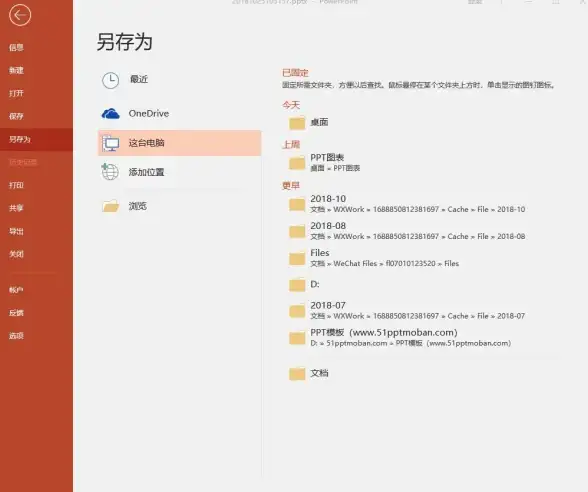Viewport: 588px width, 492px height.
Task: Select the D: drive entry
Action: (x=315, y=284)
